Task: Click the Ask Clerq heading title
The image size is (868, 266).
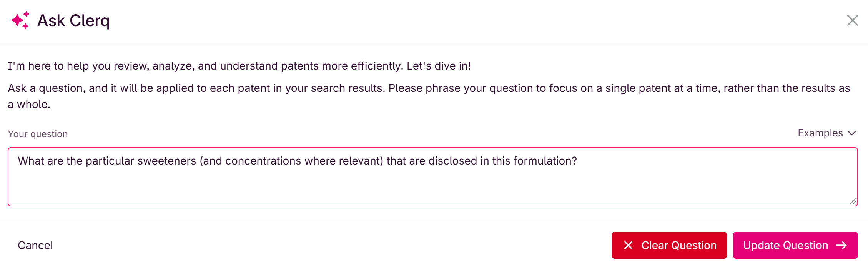Action: 73,21
